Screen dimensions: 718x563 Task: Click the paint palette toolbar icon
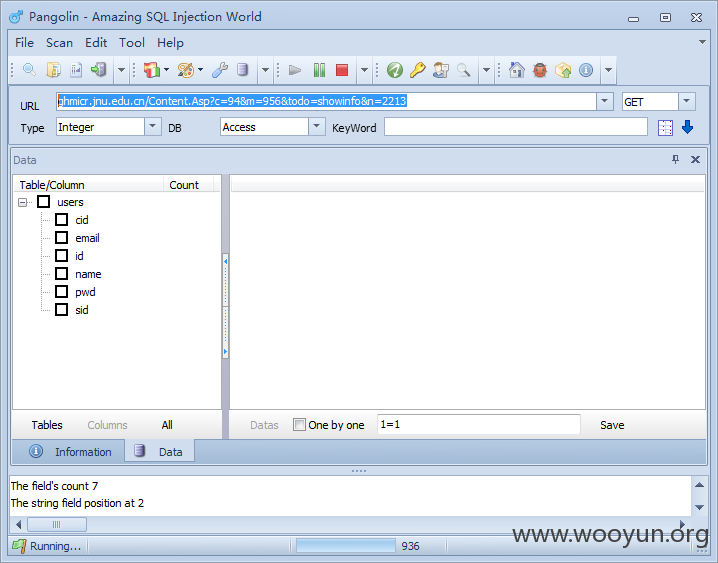click(x=185, y=70)
